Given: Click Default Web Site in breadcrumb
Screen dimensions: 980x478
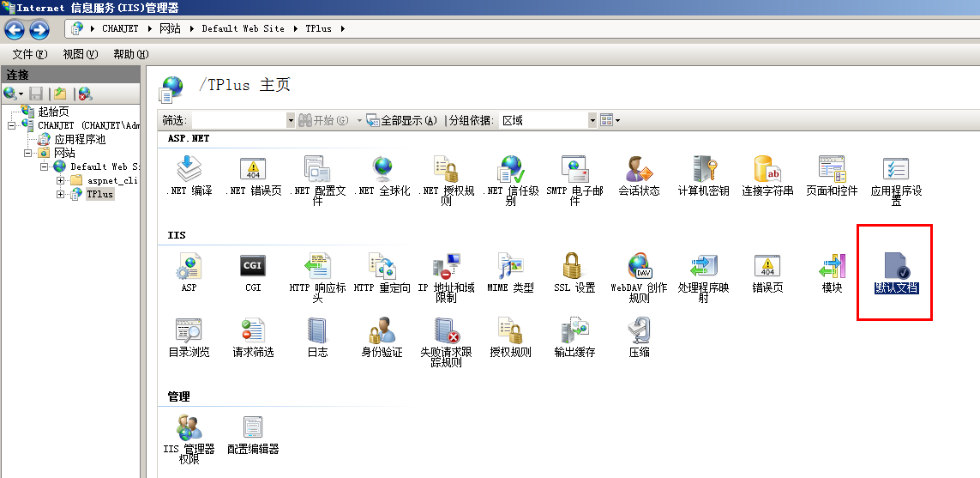Looking at the screenshot, I should (x=243, y=29).
